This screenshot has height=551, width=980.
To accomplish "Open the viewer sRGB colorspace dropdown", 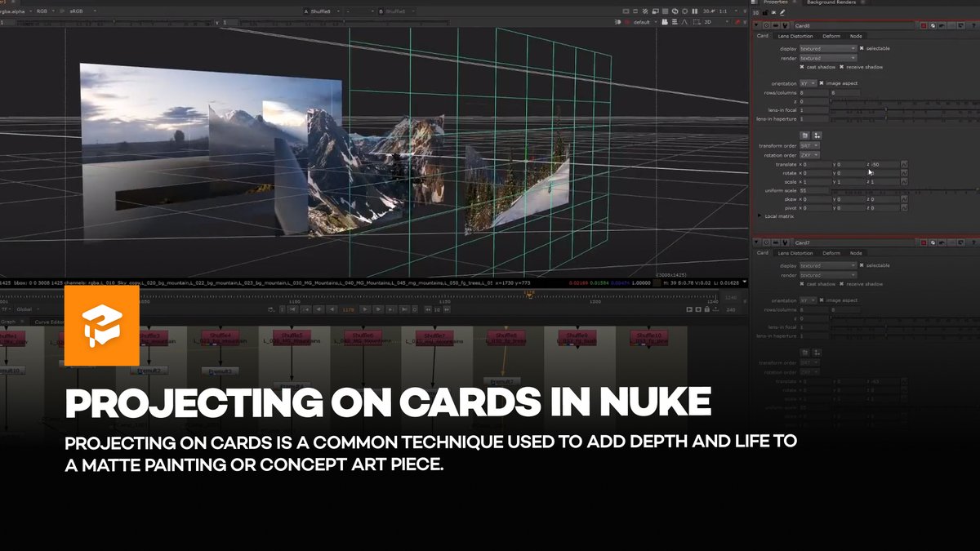I will (82, 11).
